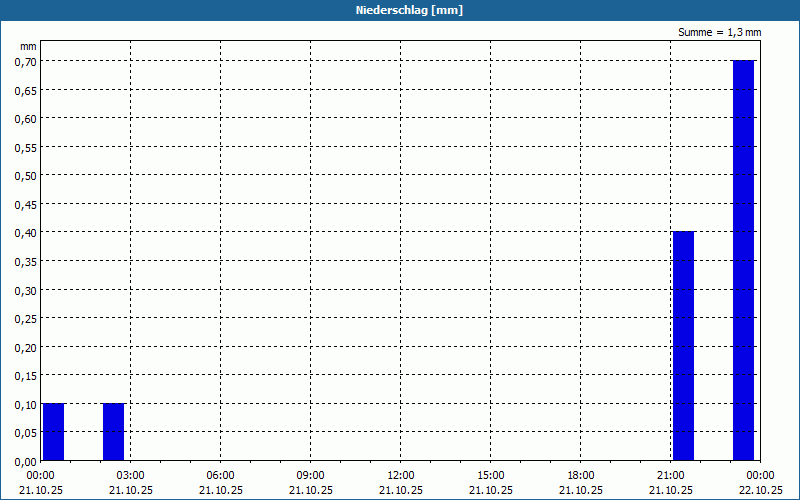
Task: Click the 0,60 y-axis label
Action: pyautogui.click(x=26, y=118)
